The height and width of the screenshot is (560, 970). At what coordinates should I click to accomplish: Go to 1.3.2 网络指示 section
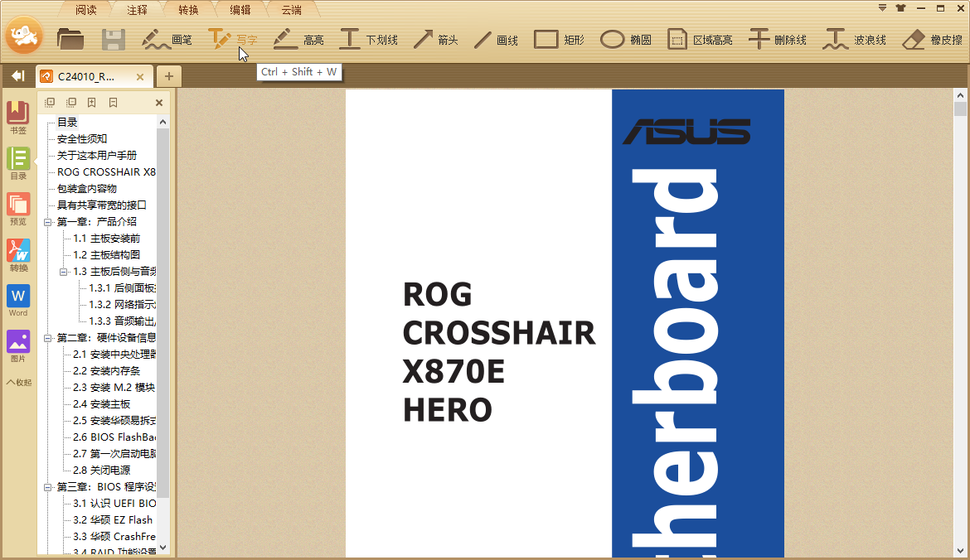point(123,305)
